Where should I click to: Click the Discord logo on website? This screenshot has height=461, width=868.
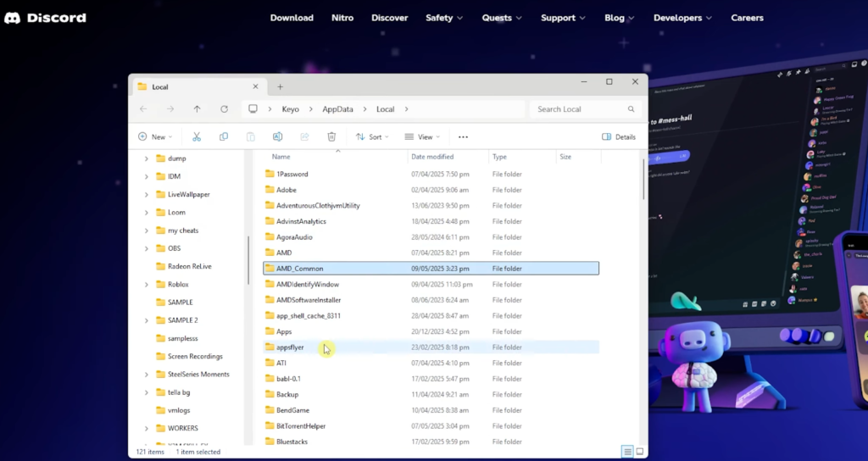click(x=46, y=18)
